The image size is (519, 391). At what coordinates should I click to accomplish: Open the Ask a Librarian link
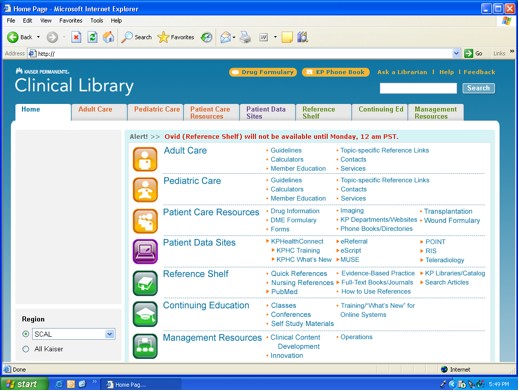pos(402,72)
